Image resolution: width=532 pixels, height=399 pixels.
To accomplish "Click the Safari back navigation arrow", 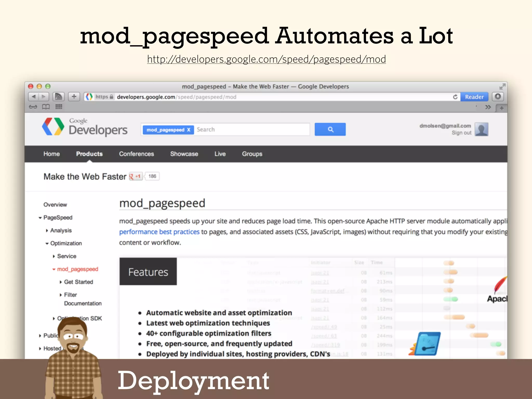I will (x=34, y=97).
